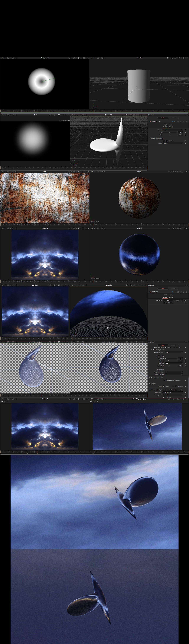Collapse Camera Displacement section
Image resolution: width=189 pixels, height=644 pixels.
[150, 138]
